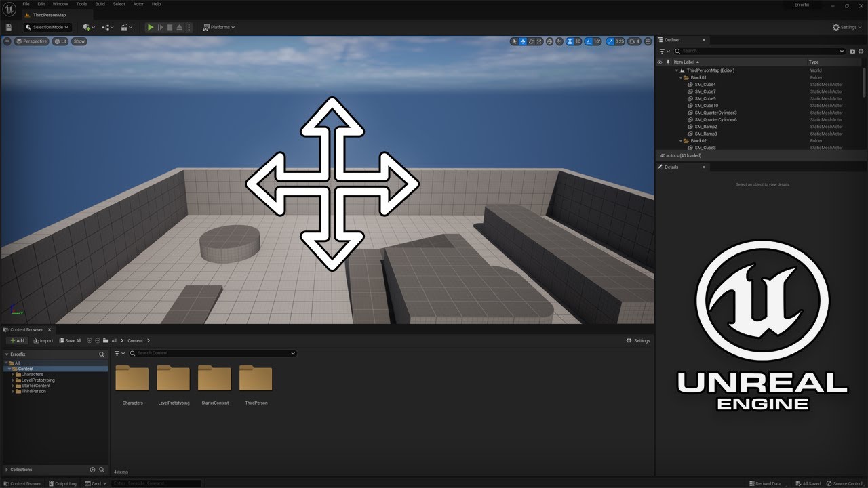Viewport: 868px width, 488px height.
Task: Open the Cmd console type dropdown
Action: click(97, 483)
